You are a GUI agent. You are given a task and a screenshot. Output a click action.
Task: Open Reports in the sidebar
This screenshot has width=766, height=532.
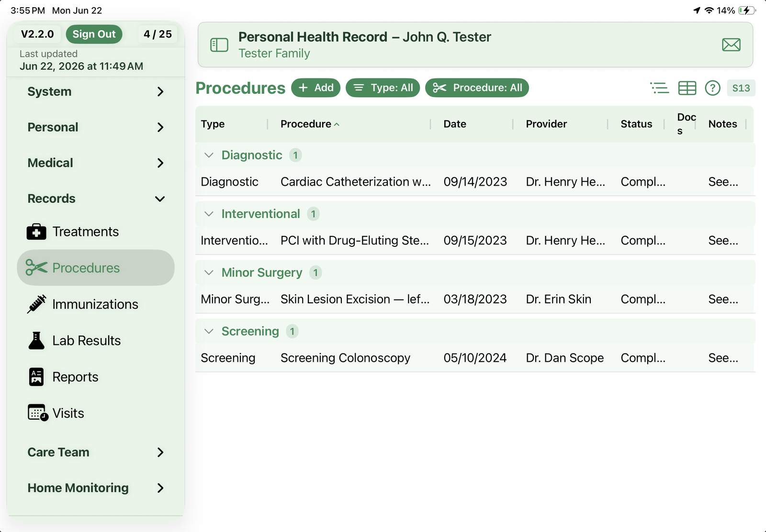pos(96,377)
